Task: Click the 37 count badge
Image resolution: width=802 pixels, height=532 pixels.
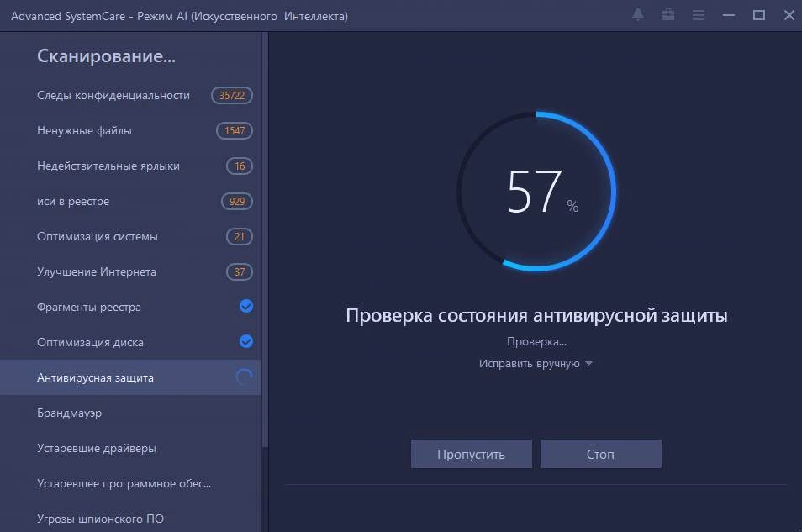Action: 240,271
